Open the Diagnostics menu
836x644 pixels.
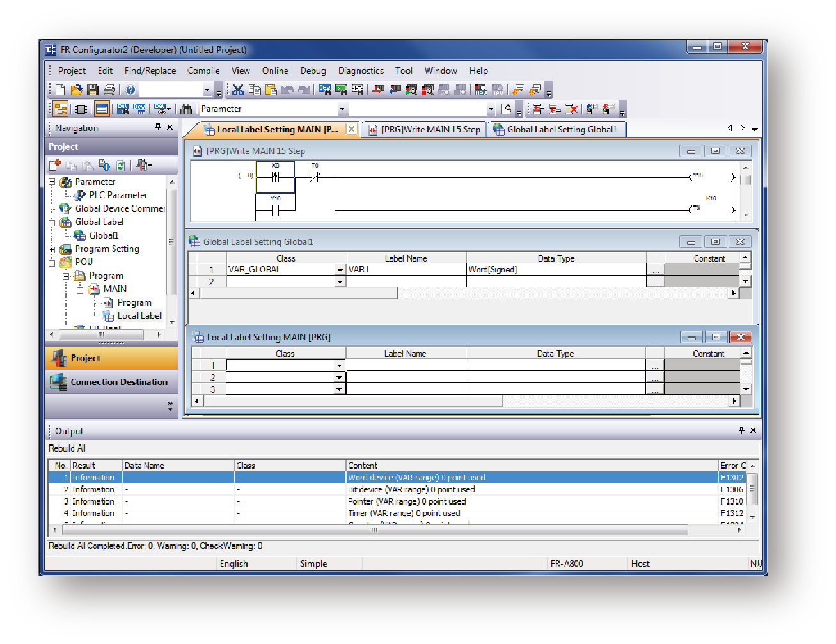[361, 71]
